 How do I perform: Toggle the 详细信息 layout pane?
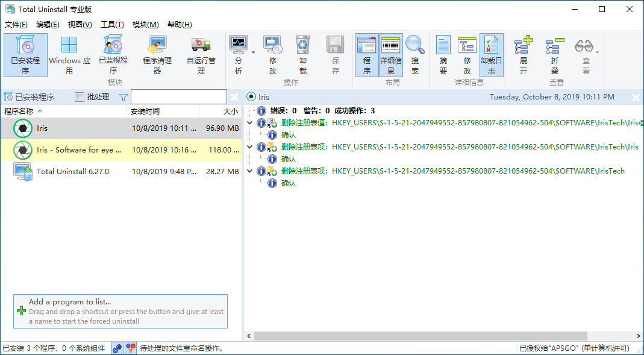coord(390,55)
